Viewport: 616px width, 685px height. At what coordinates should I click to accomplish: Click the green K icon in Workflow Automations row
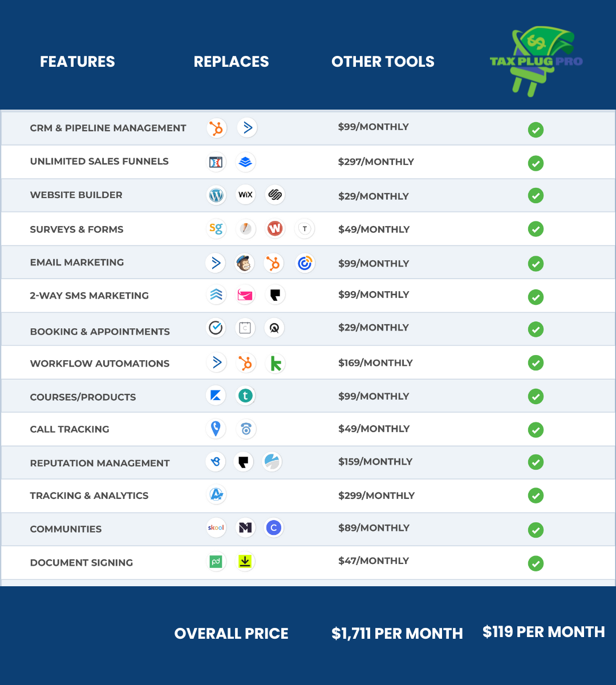coord(275,363)
